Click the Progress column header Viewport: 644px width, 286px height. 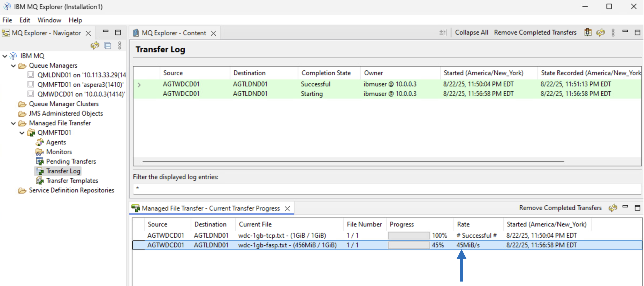point(420,224)
